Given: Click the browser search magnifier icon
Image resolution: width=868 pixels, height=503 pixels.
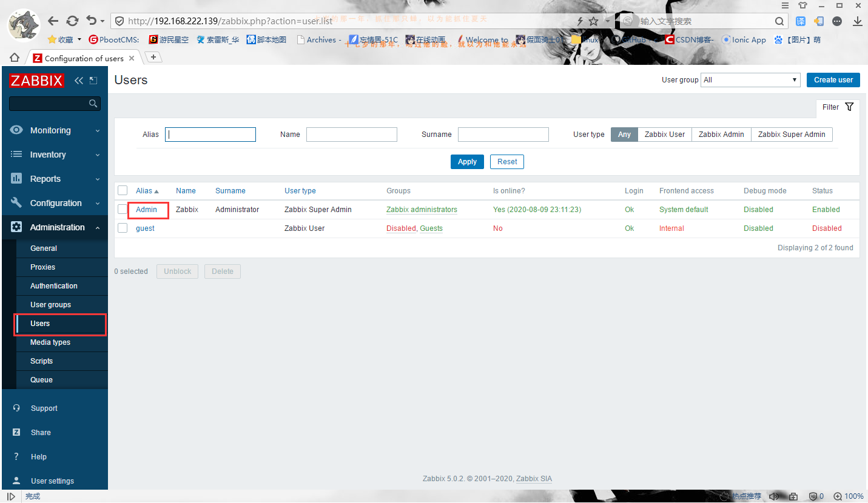Looking at the screenshot, I should point(780,21).
